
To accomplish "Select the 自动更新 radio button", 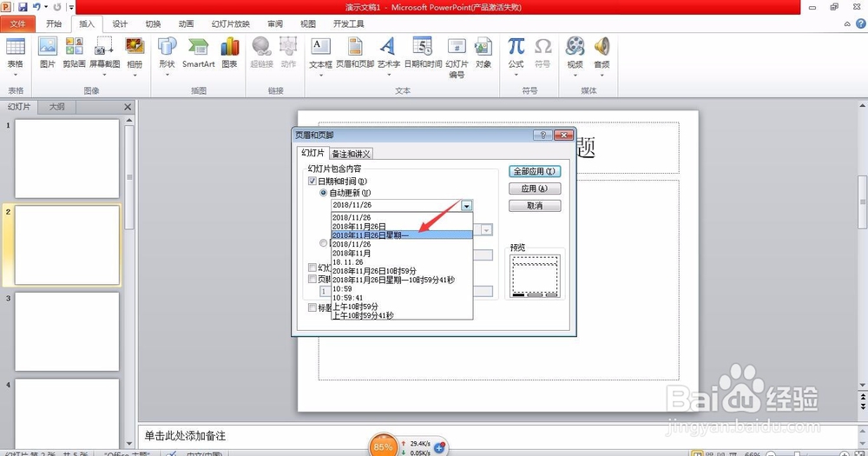I will [x=323, y=193].
